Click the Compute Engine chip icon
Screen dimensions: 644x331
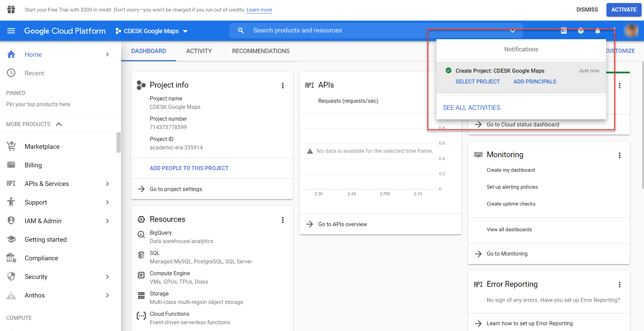[141, 275]
